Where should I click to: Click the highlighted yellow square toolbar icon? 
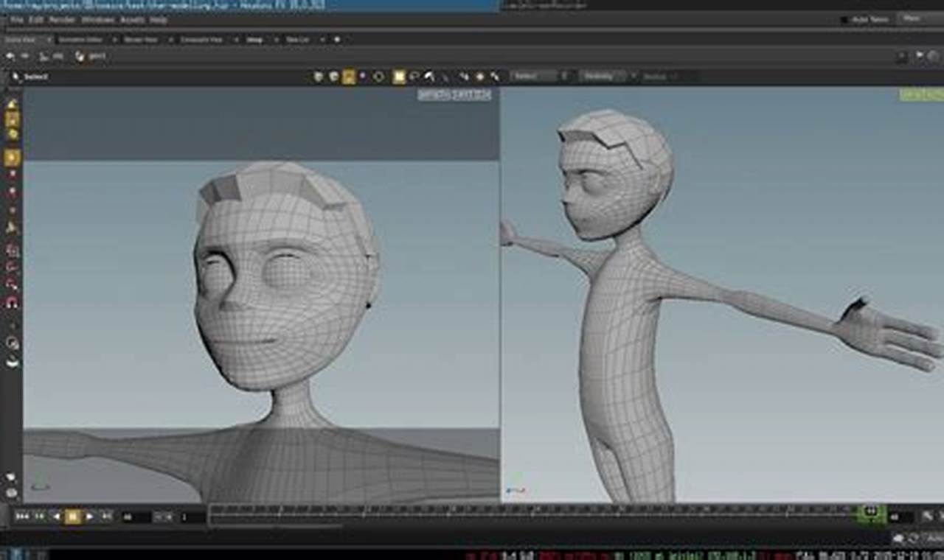click(x=398, y=77)
